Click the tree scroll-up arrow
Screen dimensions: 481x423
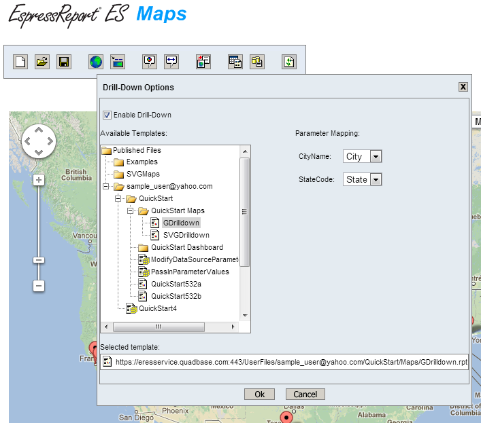click(245, 152)
